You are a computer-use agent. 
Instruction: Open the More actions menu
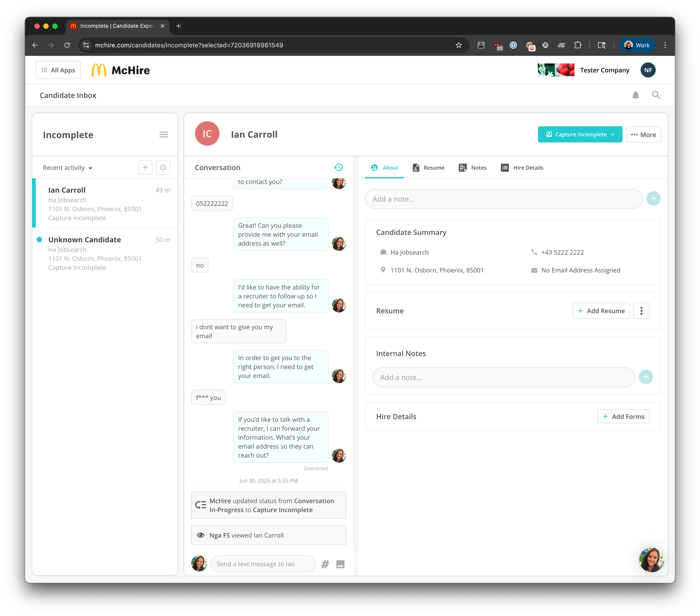click(643, 134)
